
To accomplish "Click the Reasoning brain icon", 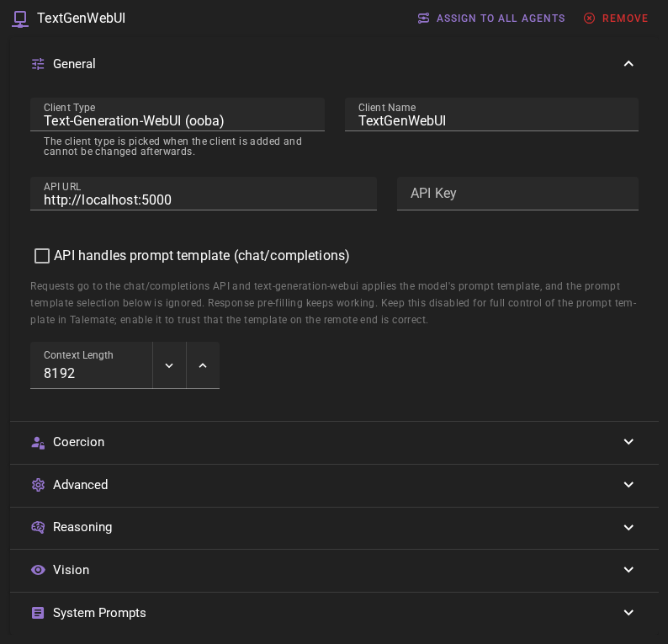I will click(x=38, y=528).
